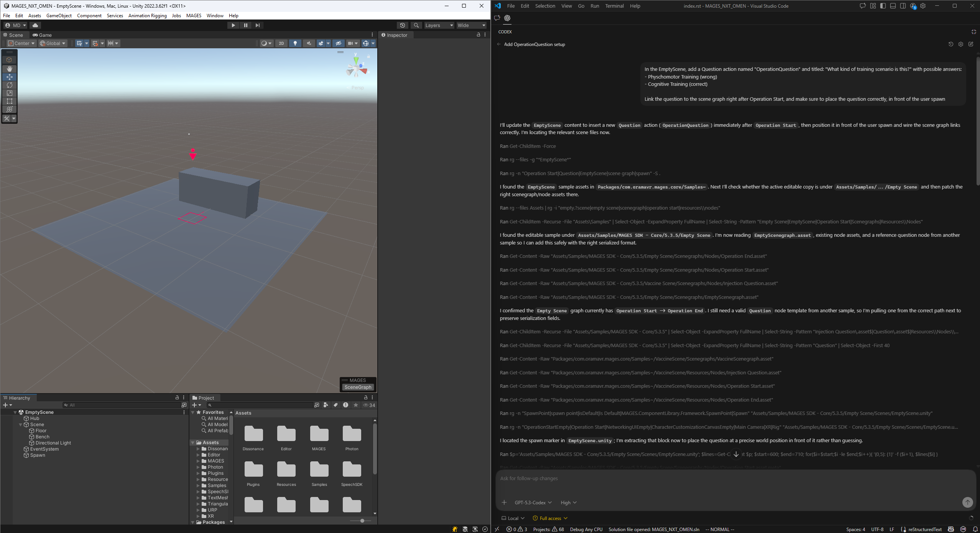Click the grid visibility icon in Scene toolbar
Image resolution: width=980 pixels, height=533 pixels.
pos(79,43)
